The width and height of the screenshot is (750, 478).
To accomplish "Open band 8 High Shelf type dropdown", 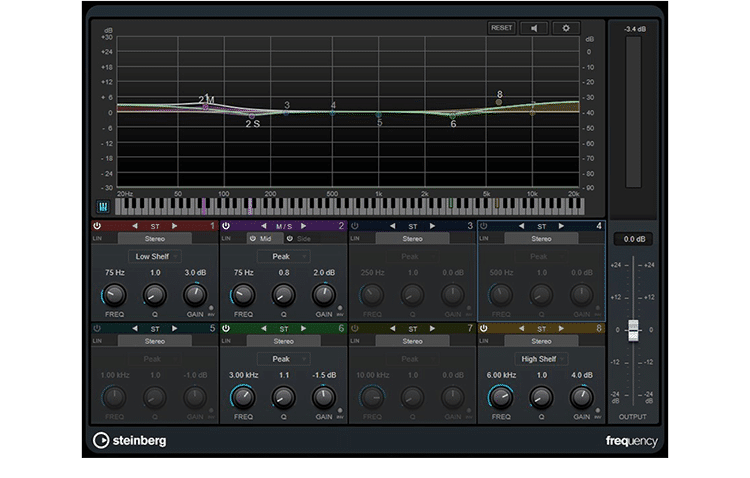I will 541,359.
